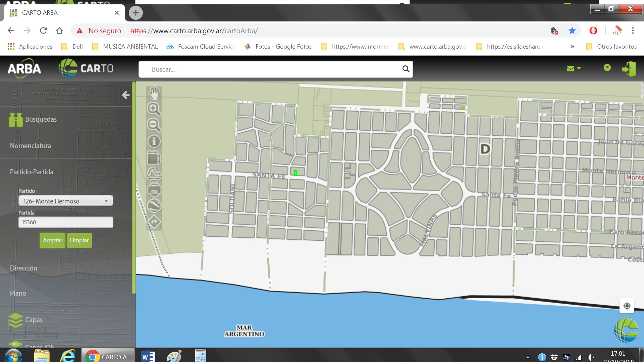Expand the Nomenclatura search section
Viewport: 644px width, 362px height.
tap(31, 146)
